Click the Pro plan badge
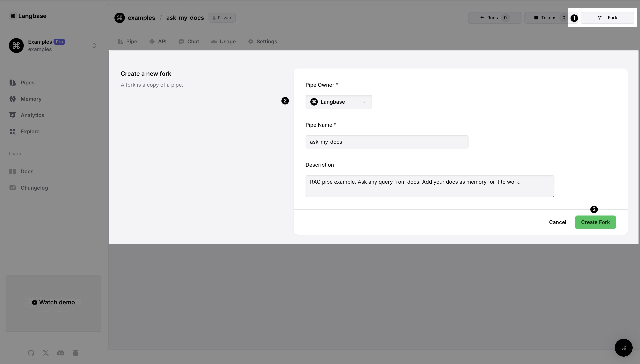 [59, 42]
